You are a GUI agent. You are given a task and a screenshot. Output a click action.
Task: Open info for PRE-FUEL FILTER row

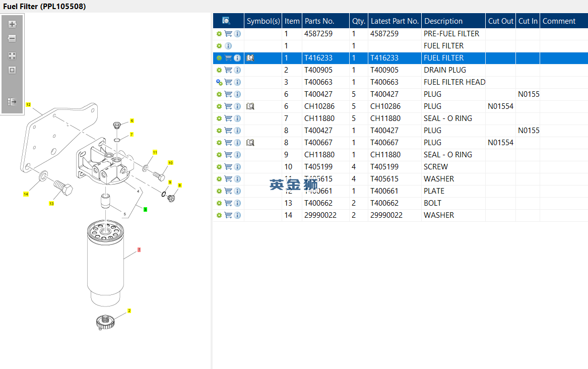237,34
